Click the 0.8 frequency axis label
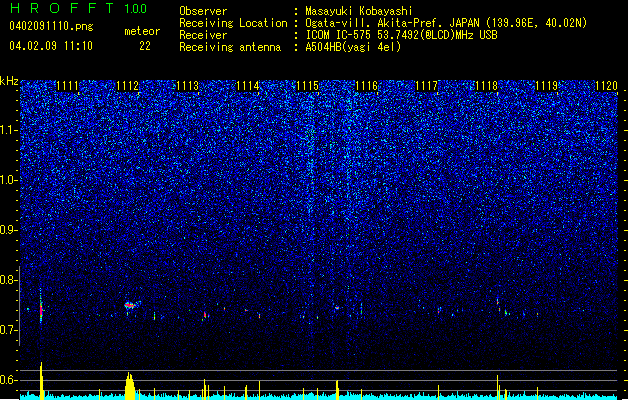This screenshot has width=629, height=400. pos(9,280)
